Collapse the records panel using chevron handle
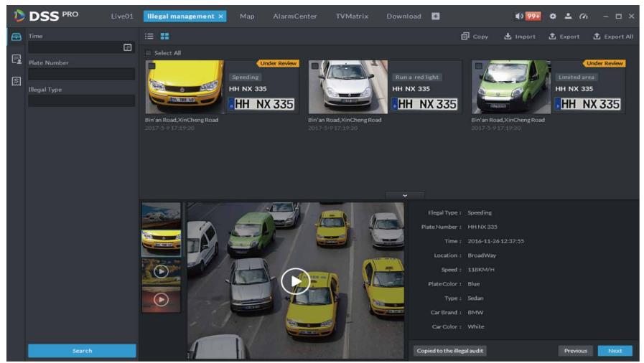Screen dimensions: 644x363 pyautogui.click(x=404, y=194)
